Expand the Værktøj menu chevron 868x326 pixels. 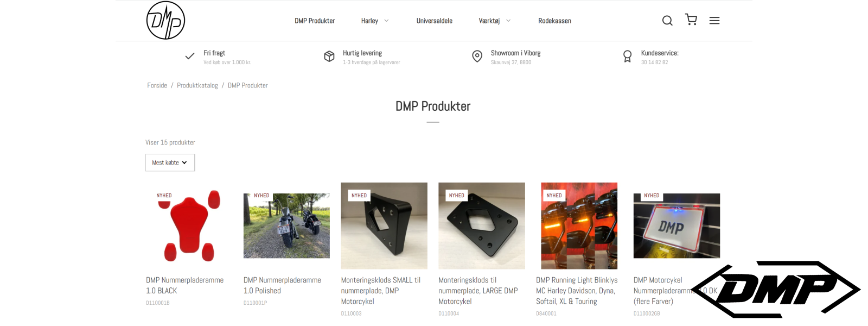pyautogui.click(x=508, y=21)
